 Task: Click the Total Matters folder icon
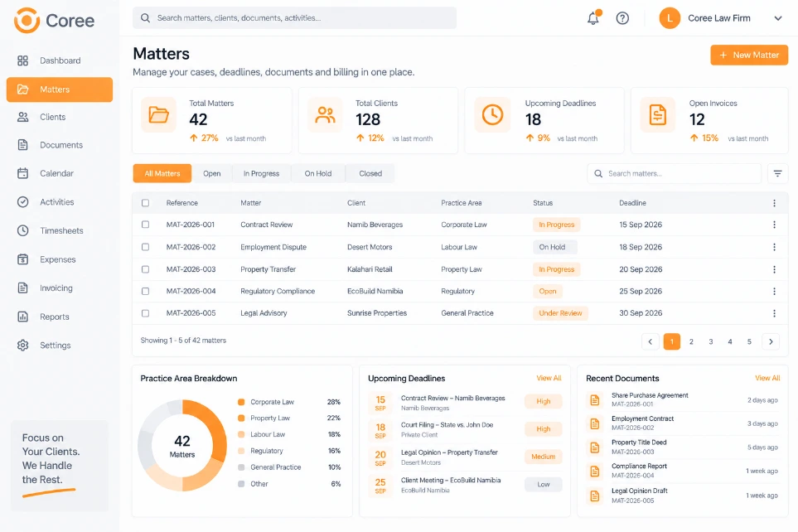coord(158,114)
